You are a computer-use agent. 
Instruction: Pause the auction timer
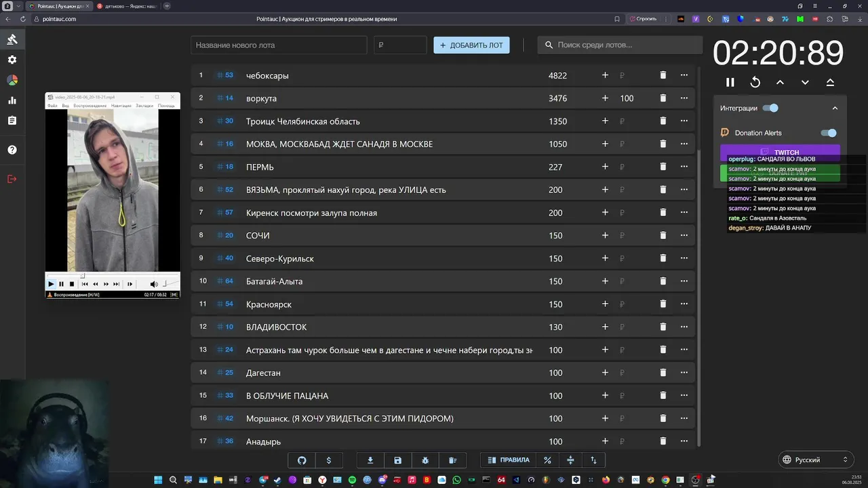(730, 82)
